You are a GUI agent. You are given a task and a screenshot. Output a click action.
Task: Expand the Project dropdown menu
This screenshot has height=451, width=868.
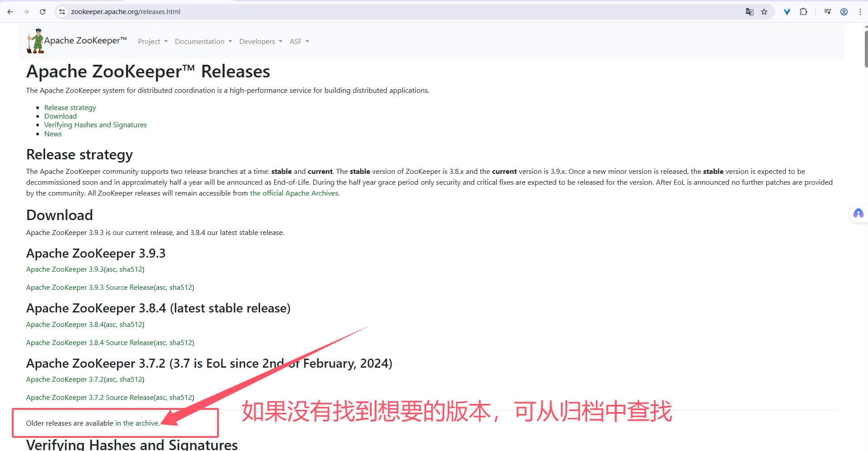pos(153,42)
